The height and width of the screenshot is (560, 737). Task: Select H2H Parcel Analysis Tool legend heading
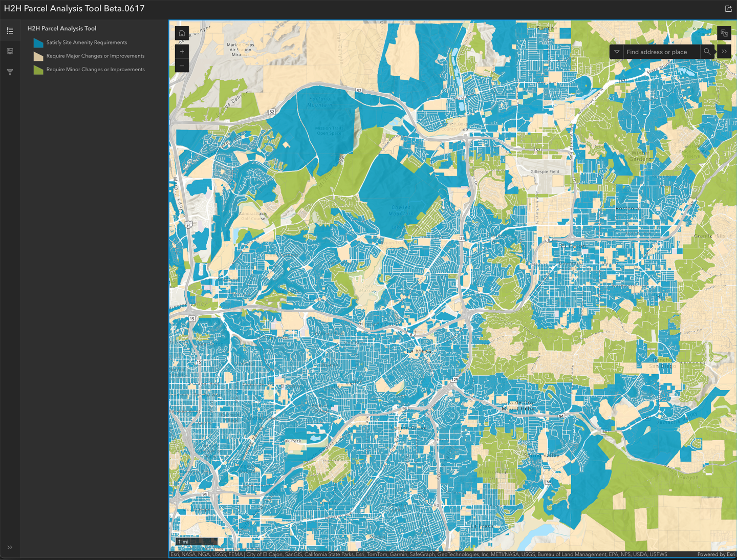(61, 29)
